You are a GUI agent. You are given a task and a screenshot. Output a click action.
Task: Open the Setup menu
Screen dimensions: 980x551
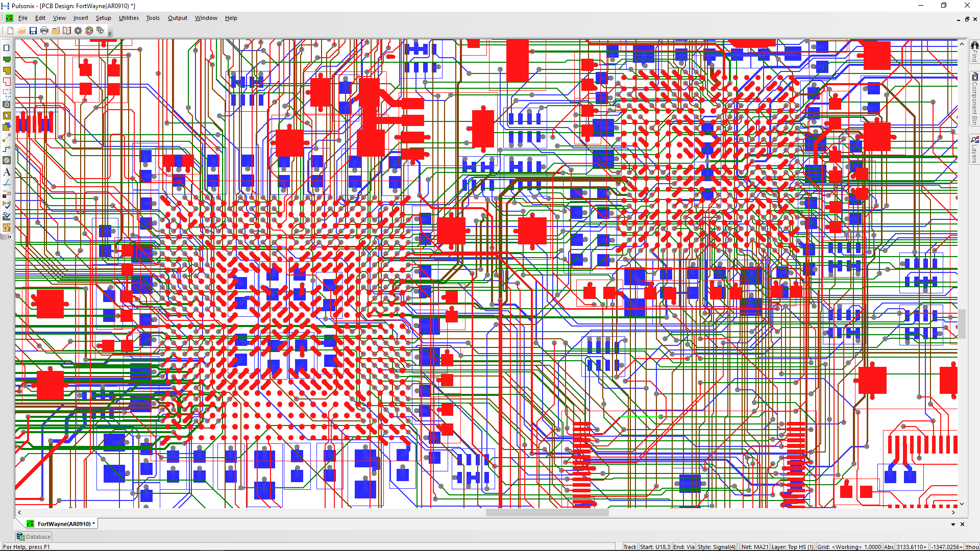tap(103, 18)
